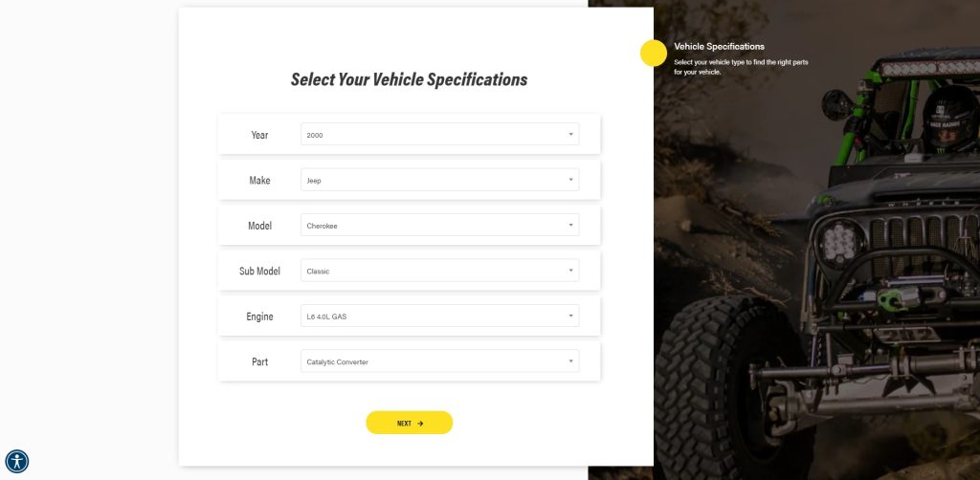
Task: Click the yellow step indicator circle
Action: click(x=654, y=53)
